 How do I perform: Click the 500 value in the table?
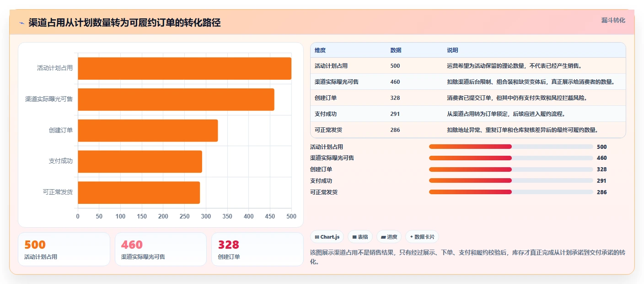coord(395,66)
